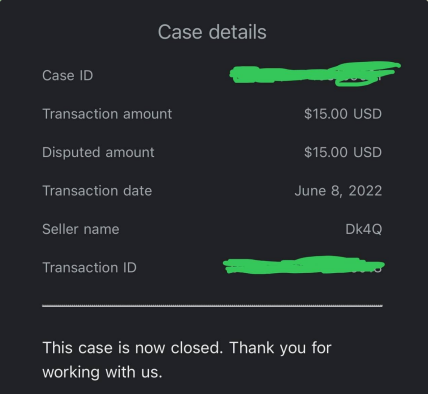Select the Seller name label
Screen dimensions: 428x394
81,229
